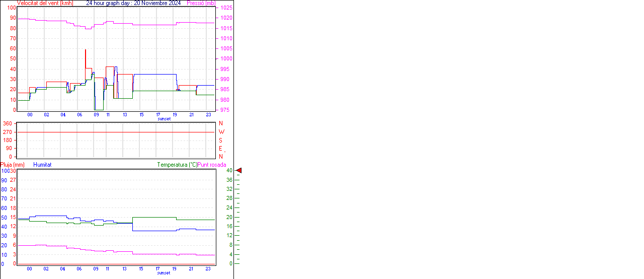Click the 360 value on direction axis

click(x=8, y=123)
